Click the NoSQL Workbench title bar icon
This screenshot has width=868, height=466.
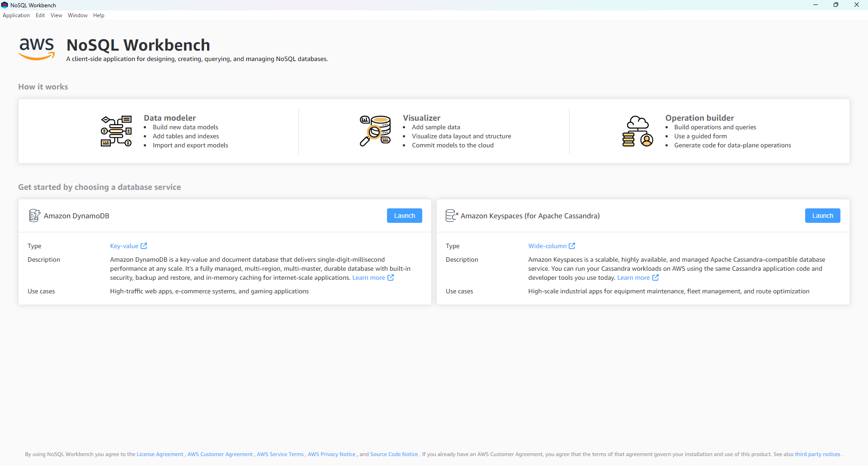(5, 5)
